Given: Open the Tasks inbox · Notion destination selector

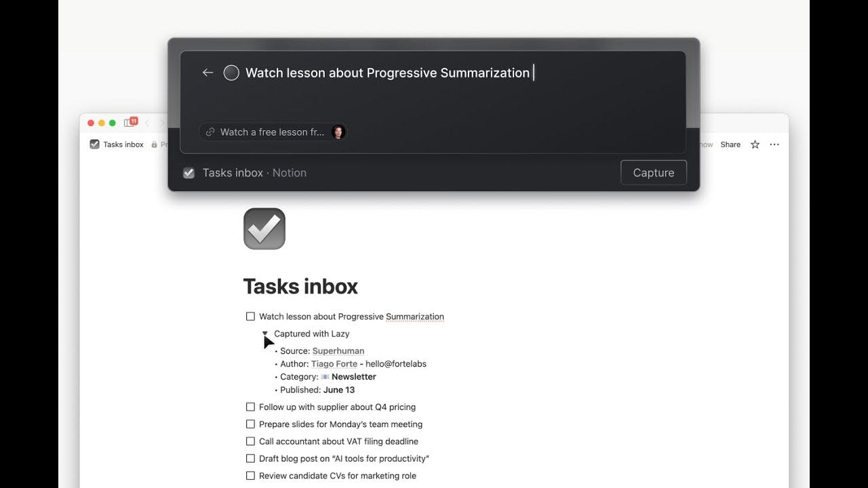Looking at the screenshot, I should 245,173.
